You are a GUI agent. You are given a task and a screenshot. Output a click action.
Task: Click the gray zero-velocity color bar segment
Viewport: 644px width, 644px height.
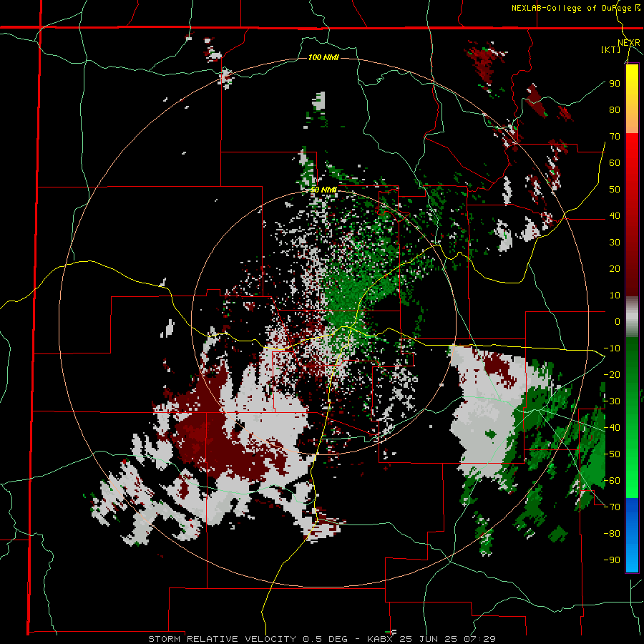(x=632, y=317)
